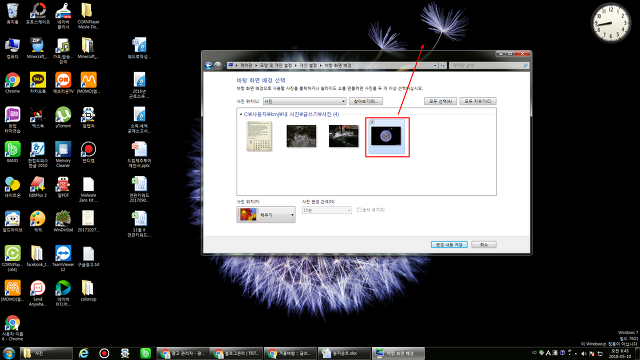Open the EditPlus 3 shortcut
The width and height of the screenshot is (640, 360).
(38, 187)
